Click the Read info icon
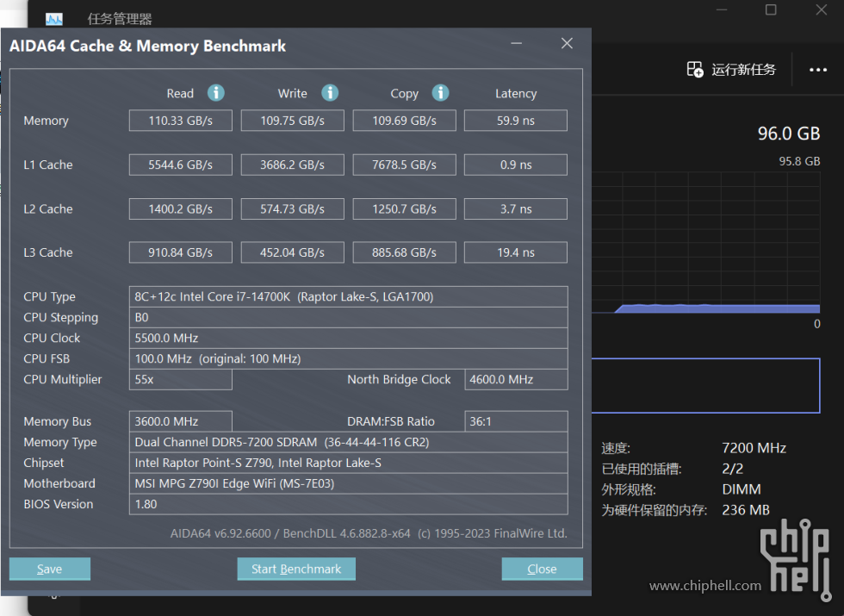Viewport: 844px width, 616px height. click(216, 93)
